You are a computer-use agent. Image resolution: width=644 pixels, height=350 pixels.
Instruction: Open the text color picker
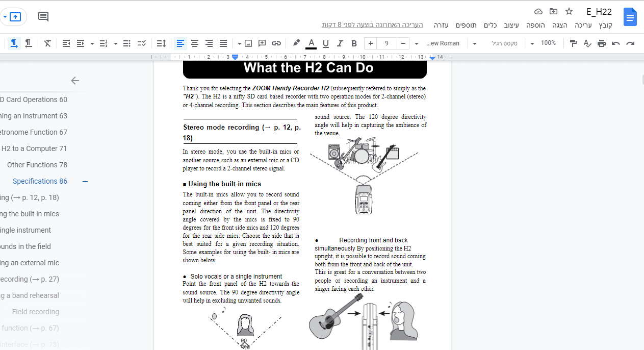tap(311, 43)
